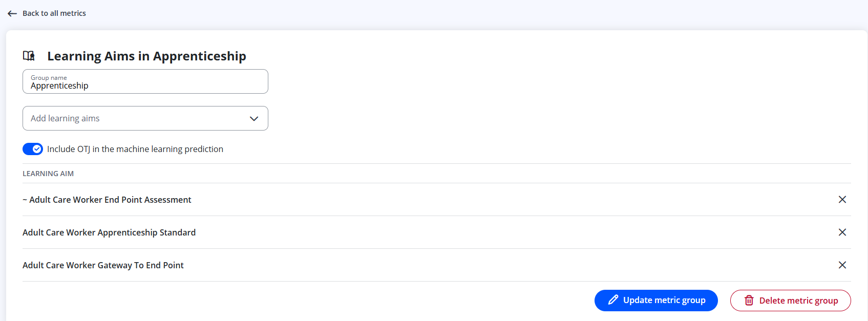Remove Adult Care Worker Gateway To End Point
Viewport: 868px width, 321px height.
tap(842, 265)
